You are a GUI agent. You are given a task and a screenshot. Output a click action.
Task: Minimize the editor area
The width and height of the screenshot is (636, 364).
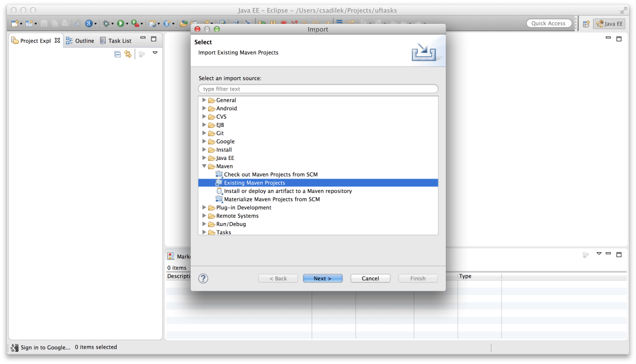click(608, 39)
